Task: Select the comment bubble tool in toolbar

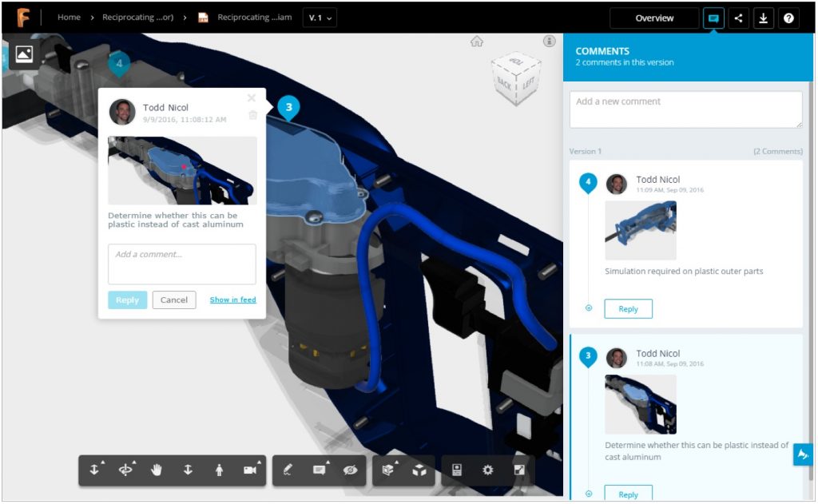Action: pyautogui.click(x=320, y=470)
